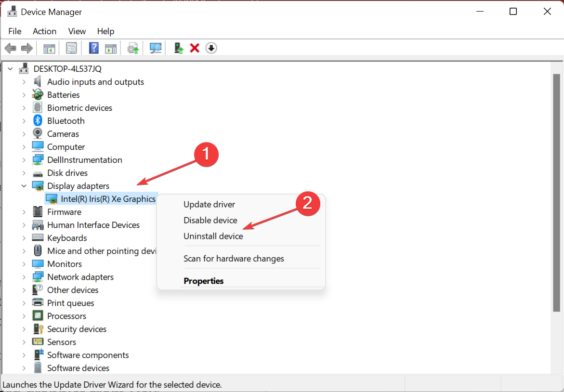This screenshot has width=564, height=392.
Task: Select the Processors tree item
Action: 66,316
